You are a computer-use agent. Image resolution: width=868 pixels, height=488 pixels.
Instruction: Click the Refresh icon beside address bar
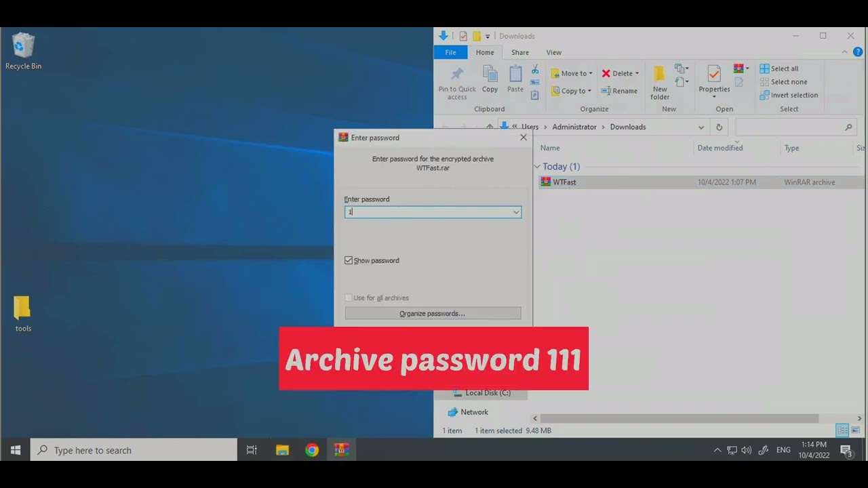[719, 127]
